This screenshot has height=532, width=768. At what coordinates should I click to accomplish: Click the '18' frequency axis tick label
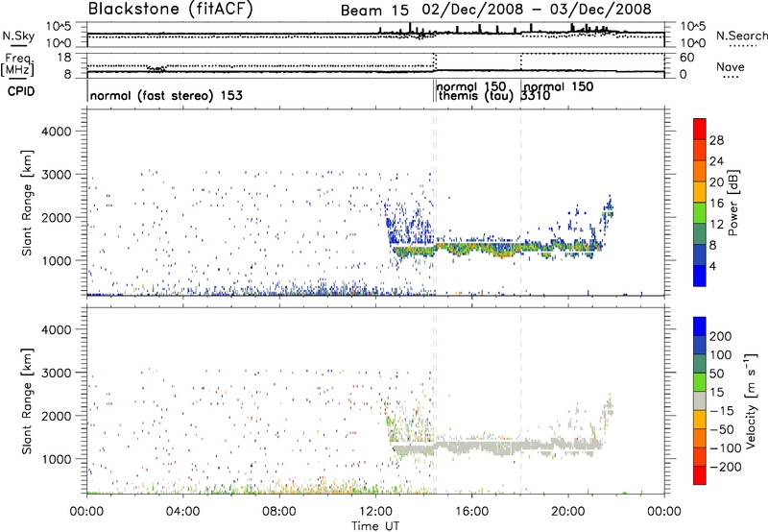click(x=64, y=58)
